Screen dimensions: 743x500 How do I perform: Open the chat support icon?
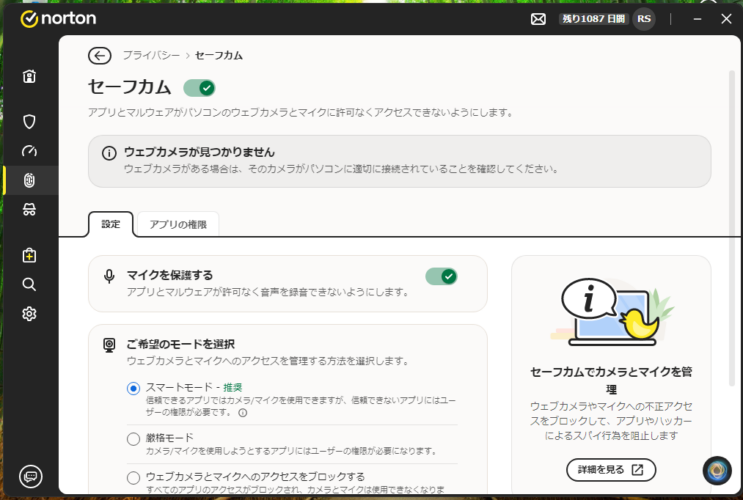coord(31,476)
